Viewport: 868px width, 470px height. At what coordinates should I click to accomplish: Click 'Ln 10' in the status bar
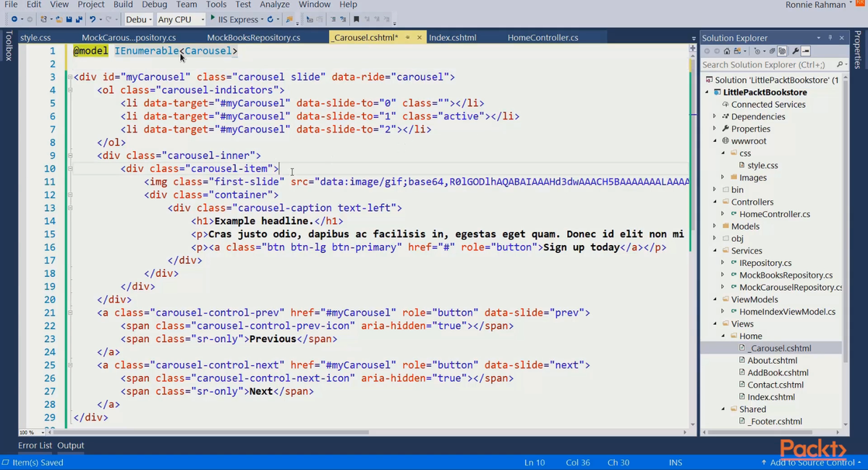[535, 462]
